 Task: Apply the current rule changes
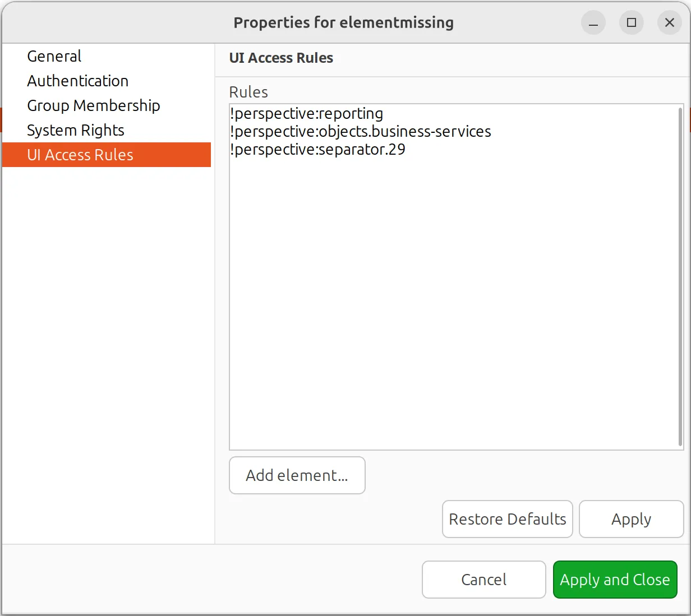point(630,518)
